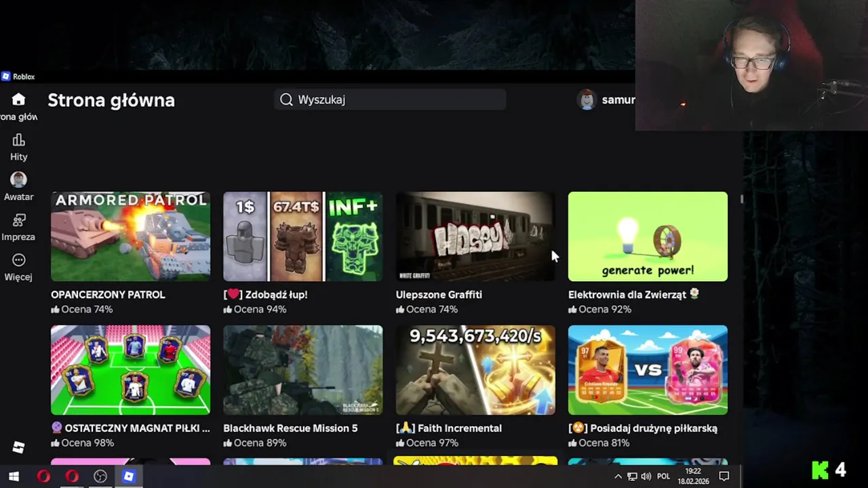Click the Strona główna page heading
Screen dimensions: 868x488
111,100
